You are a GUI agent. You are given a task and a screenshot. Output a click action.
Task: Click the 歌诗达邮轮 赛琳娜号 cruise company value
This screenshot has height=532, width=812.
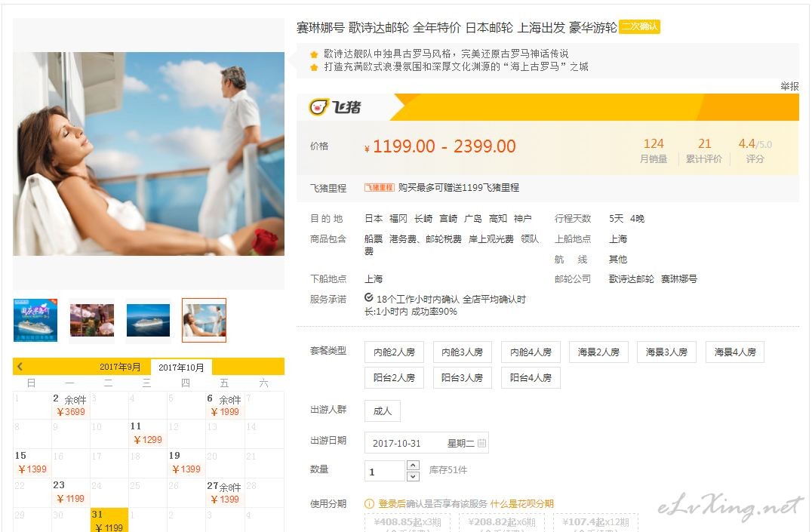[653, 278]
